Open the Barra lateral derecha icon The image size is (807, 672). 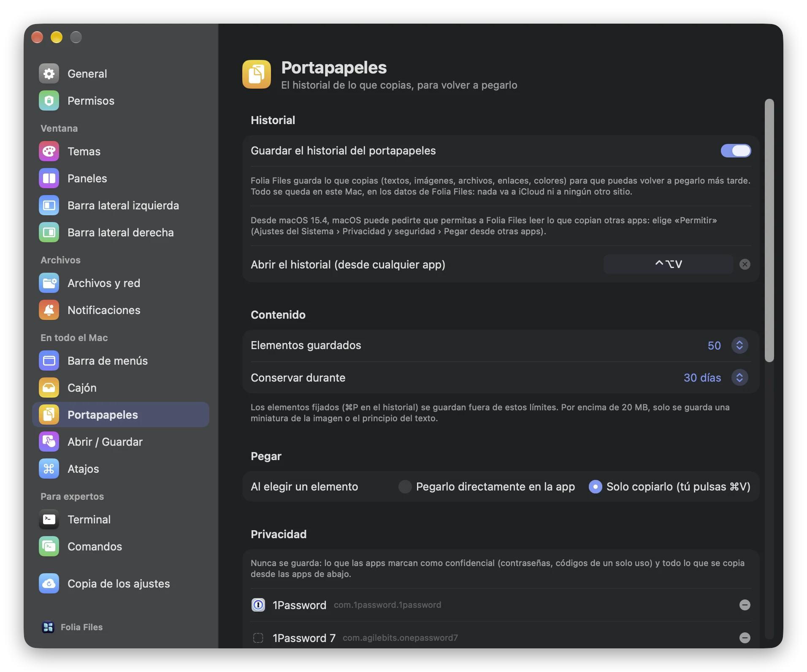click(x=49, y=233)
